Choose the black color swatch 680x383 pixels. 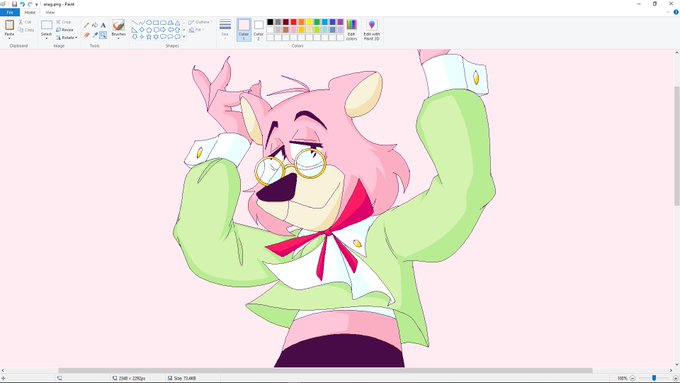[x=270, y=22]
